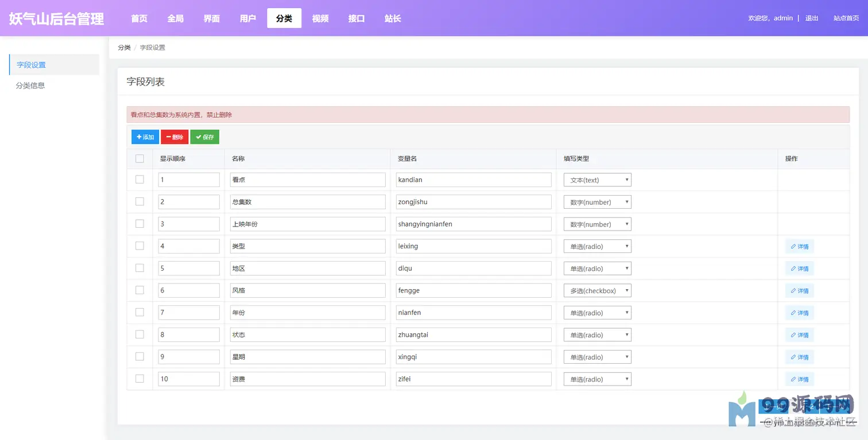Toggle the select-all checkbox in table header
This screenshot has height=440, width=868.
[x=139, y=158]
